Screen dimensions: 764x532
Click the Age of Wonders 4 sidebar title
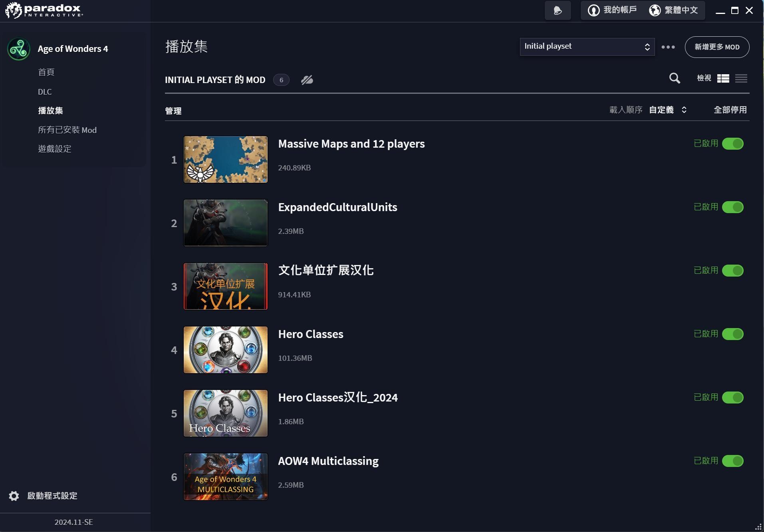tap(73, 49)
